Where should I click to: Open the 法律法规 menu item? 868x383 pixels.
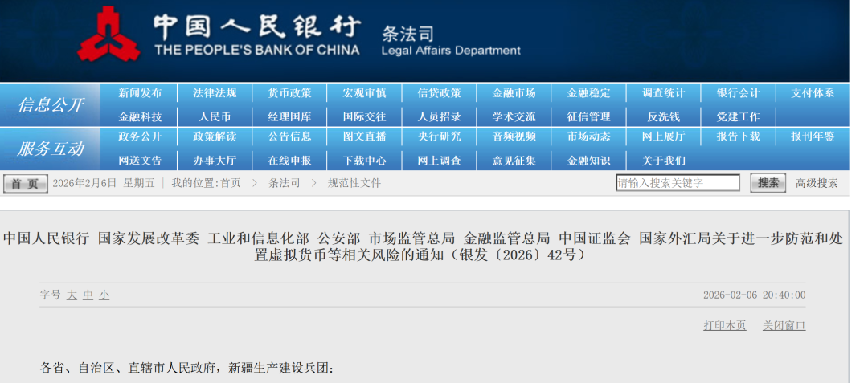[215, 93]
